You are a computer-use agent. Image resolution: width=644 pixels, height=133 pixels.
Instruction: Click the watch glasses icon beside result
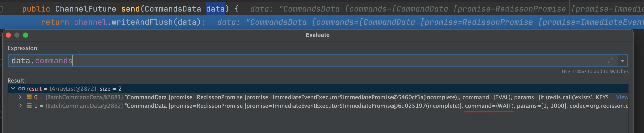coord(21,89)
